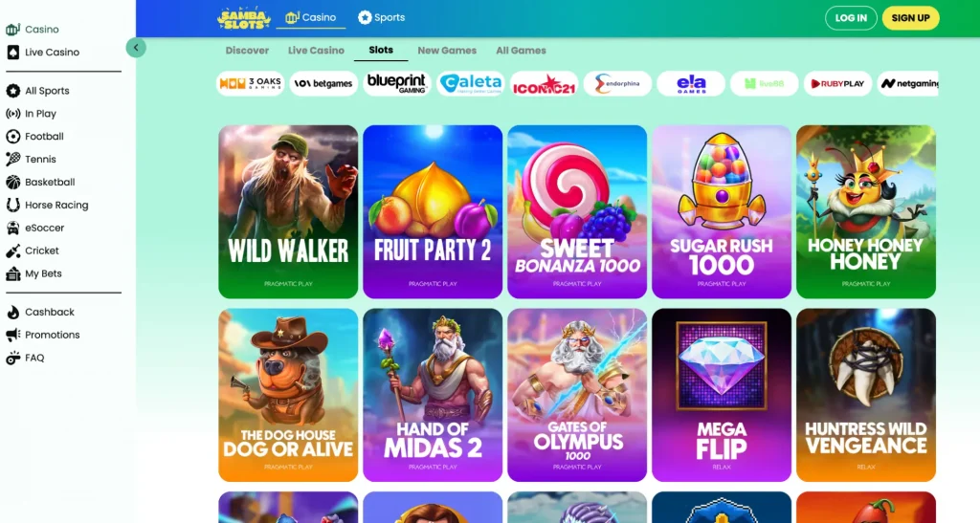This screenshot has width=980, height=523.
Task: Filter by Ruby Play provider logo
Action: 837,83
